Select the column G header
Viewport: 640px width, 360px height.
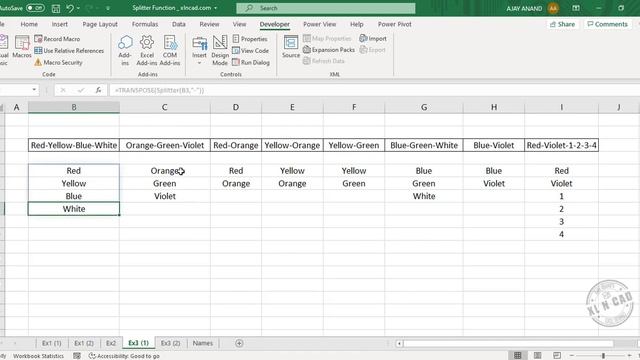pos(424,107)
